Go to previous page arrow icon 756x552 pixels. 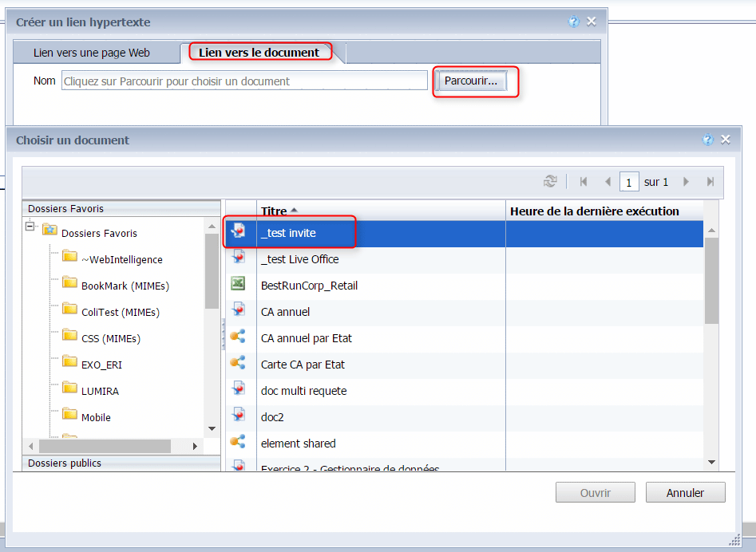pos(608,182)
